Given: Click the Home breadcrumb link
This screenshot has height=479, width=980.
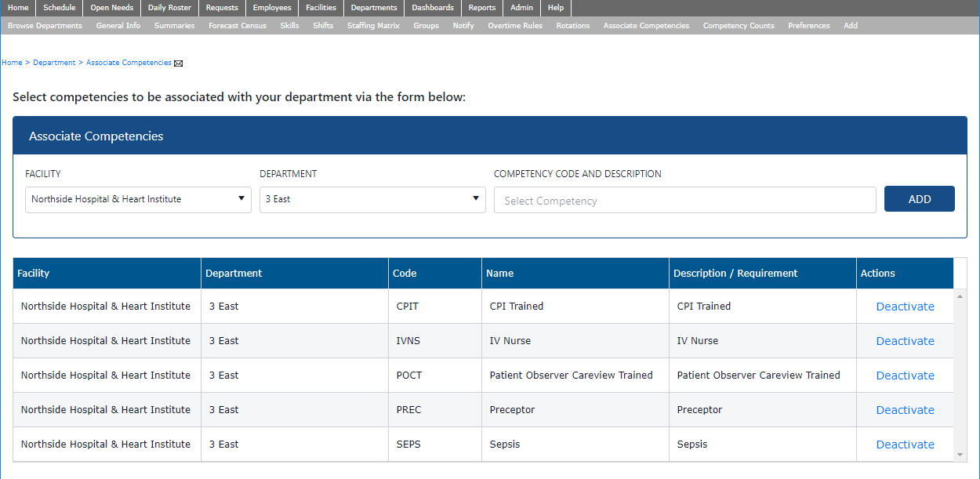Looking at the screenshot, I should 12,63.
